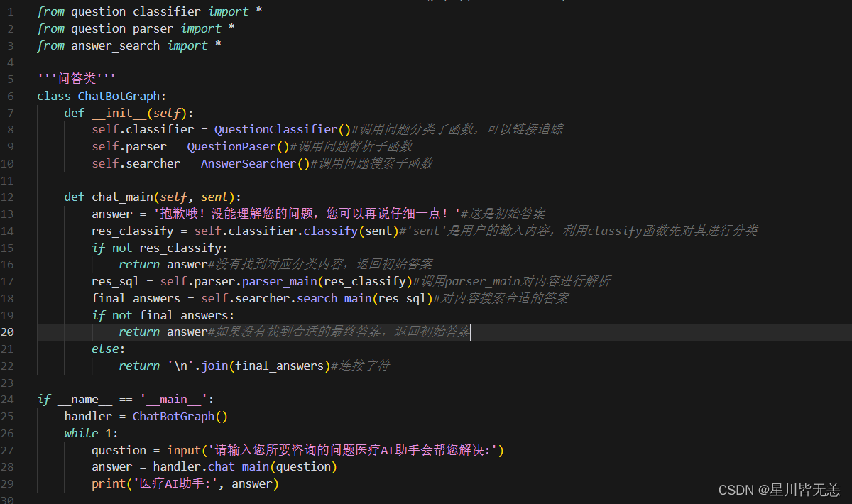Place cursor on join call on line 22
This screenshot has width=852, height=504.
pyautogui.click(x=214, y=366)
